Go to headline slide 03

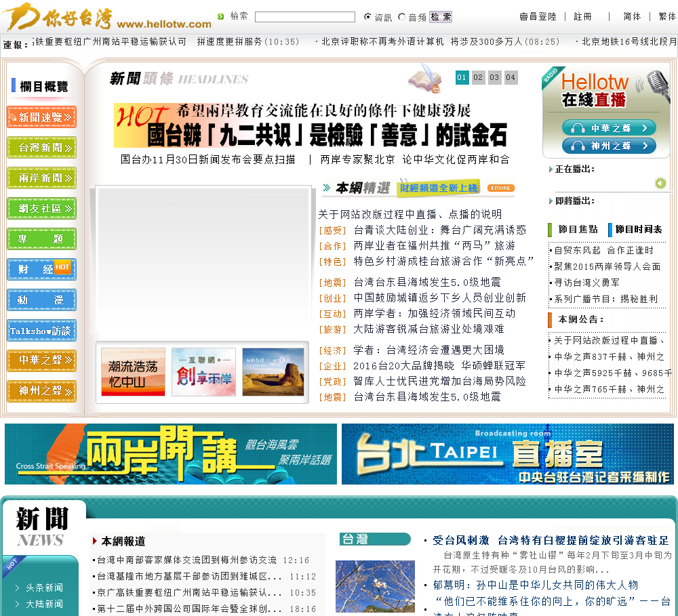click(x=494, y=78)
